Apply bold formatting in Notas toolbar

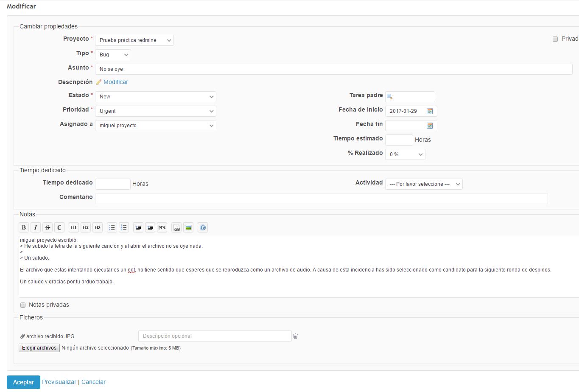(24, 227)
